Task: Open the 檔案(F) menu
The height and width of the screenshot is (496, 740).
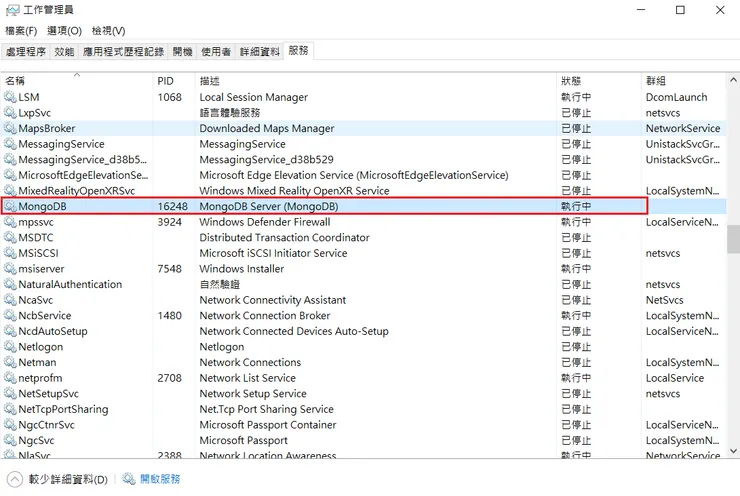Action: tap(21, 31)
